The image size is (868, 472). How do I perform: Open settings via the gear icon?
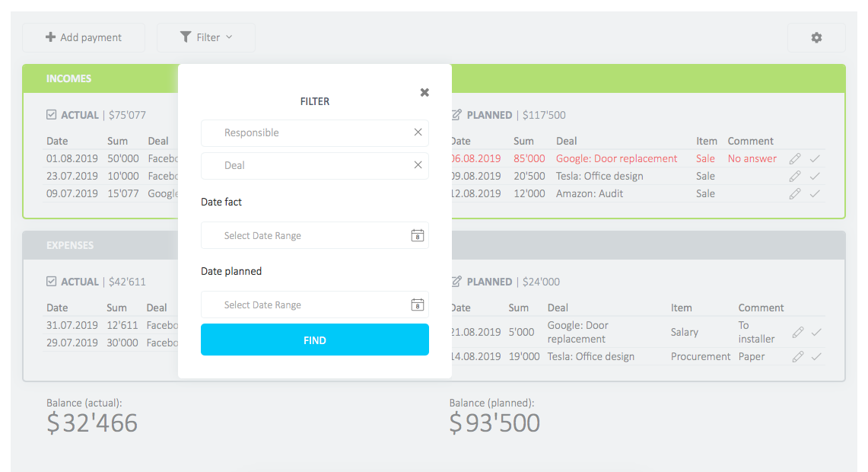pos(816,37)
